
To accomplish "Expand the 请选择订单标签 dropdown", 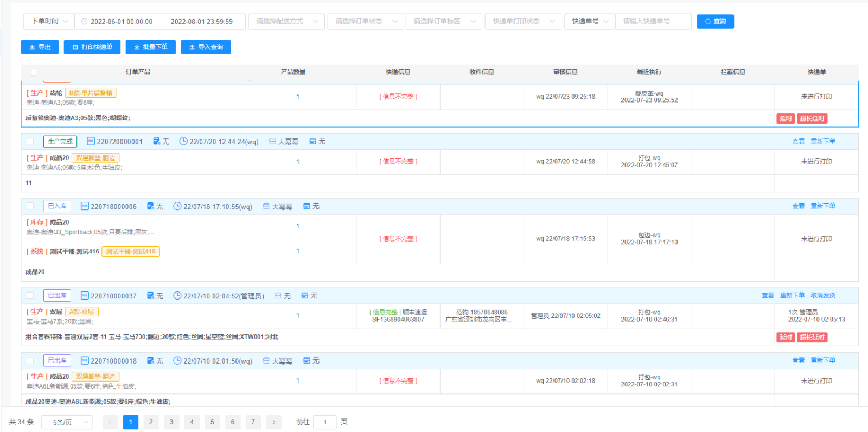I will tap(444, 21).
